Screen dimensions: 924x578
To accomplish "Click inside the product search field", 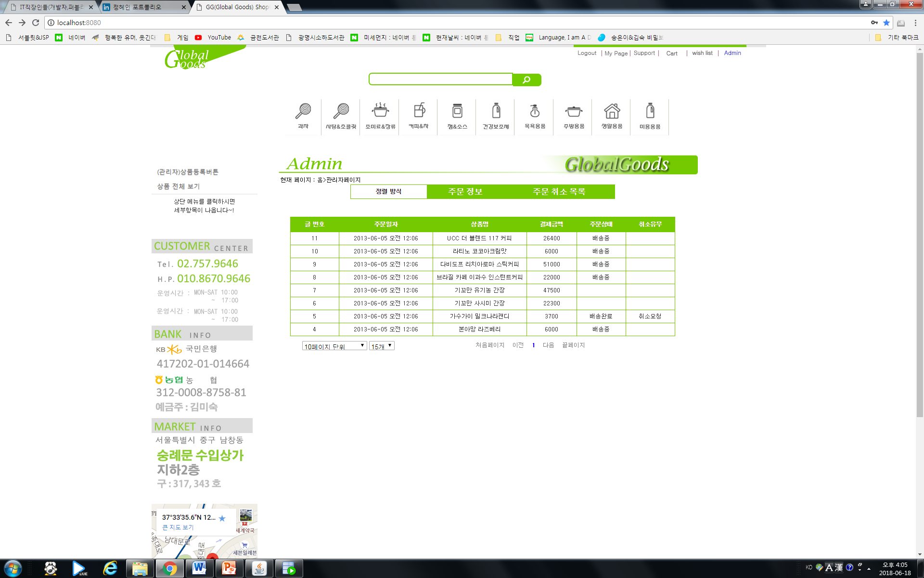I will 440,79.
